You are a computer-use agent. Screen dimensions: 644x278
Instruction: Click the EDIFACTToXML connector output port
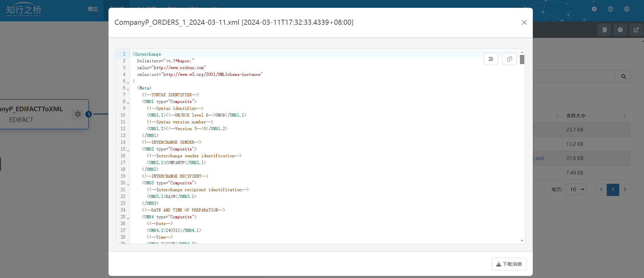(89, 114)
